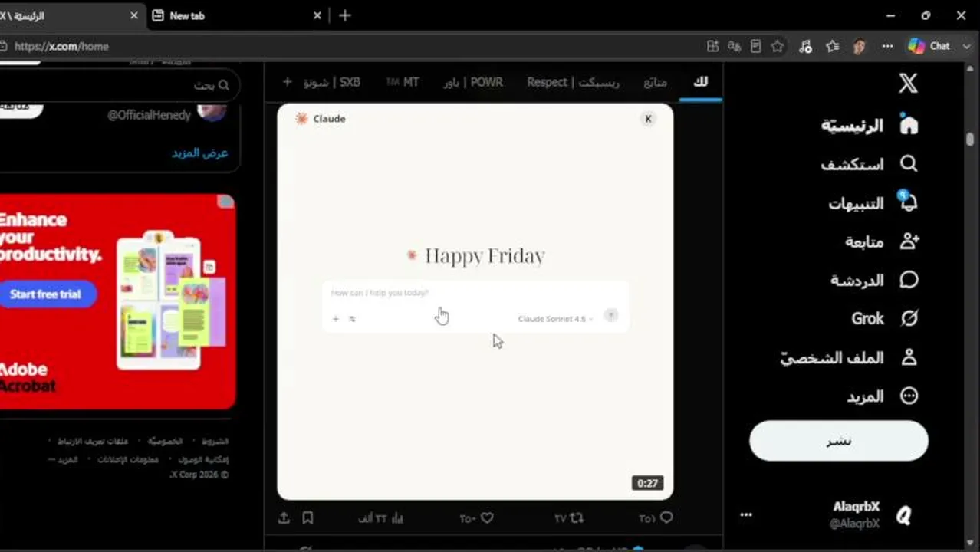
Task: Open الخصوصيّة privacy footer link
Action: [166, 441]
